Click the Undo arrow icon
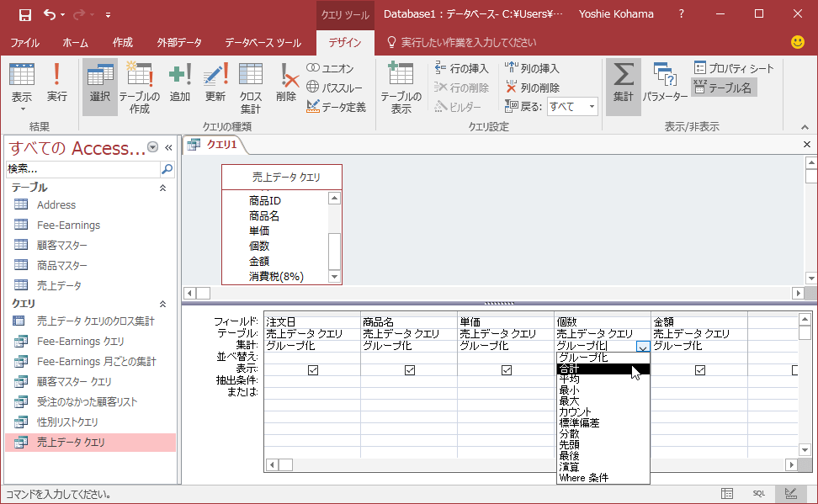The image size is (818, 504). coord(50,14)
